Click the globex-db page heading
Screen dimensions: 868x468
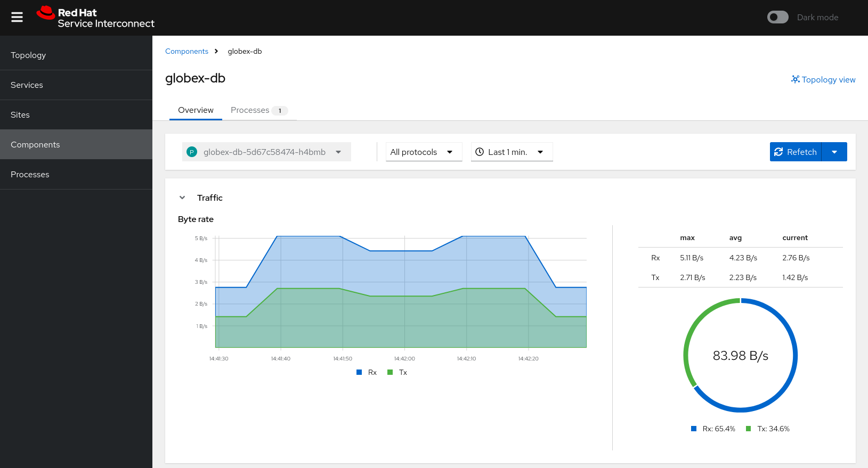195,78
